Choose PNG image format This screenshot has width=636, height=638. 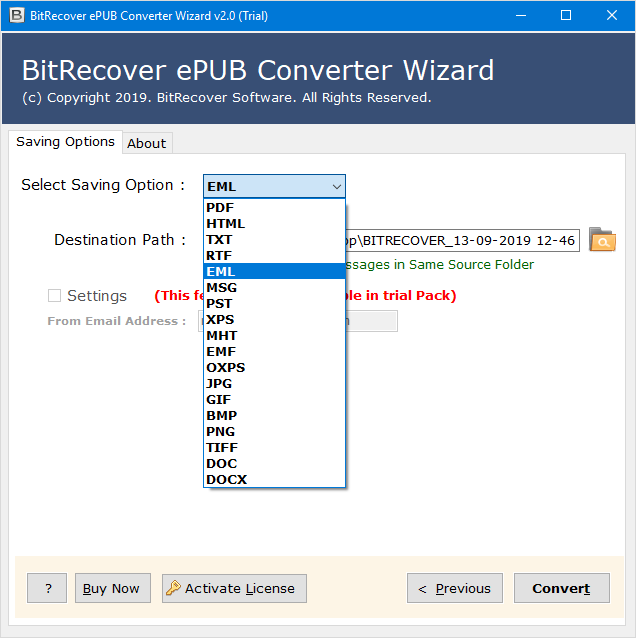pyautogui.click(x=274, y=431)
